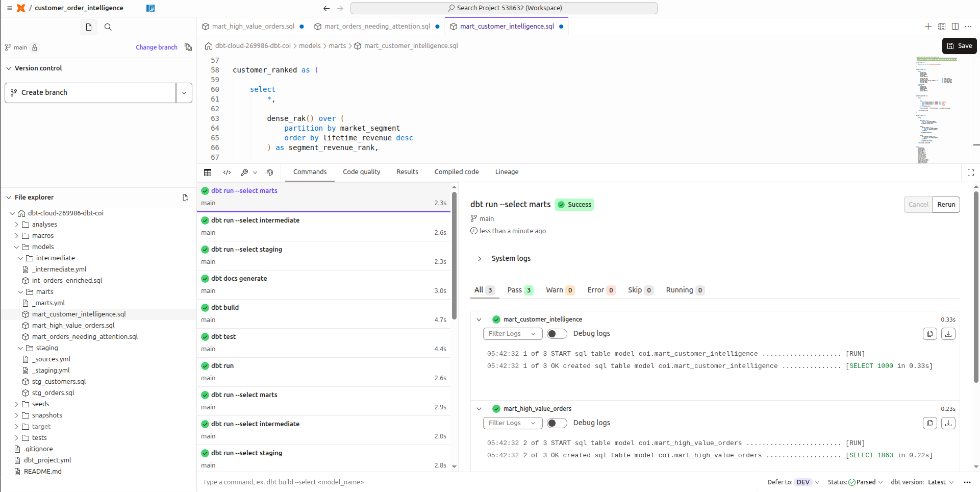
Task: Open the dbt version Latest dropdown
Action: coord(940,482)
